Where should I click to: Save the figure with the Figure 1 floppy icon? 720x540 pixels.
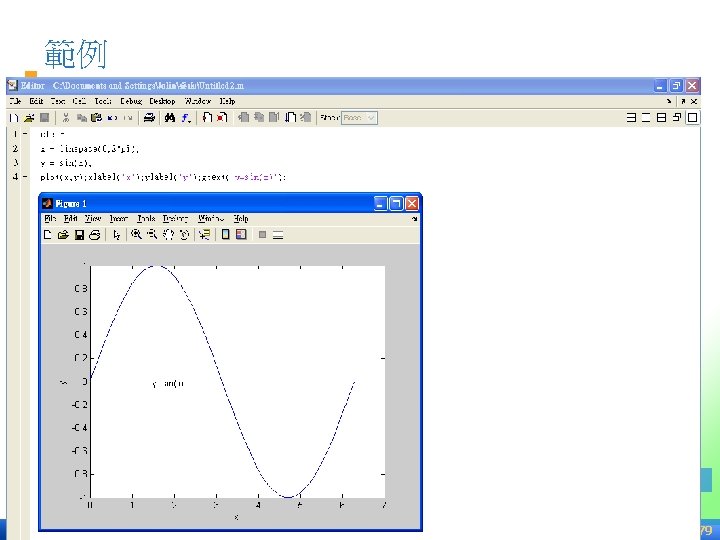click(x=79, y=235)
